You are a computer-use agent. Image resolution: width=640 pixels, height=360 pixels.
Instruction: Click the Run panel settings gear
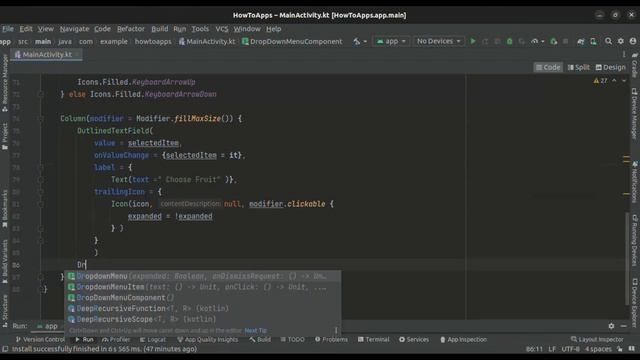pos(611,326)
